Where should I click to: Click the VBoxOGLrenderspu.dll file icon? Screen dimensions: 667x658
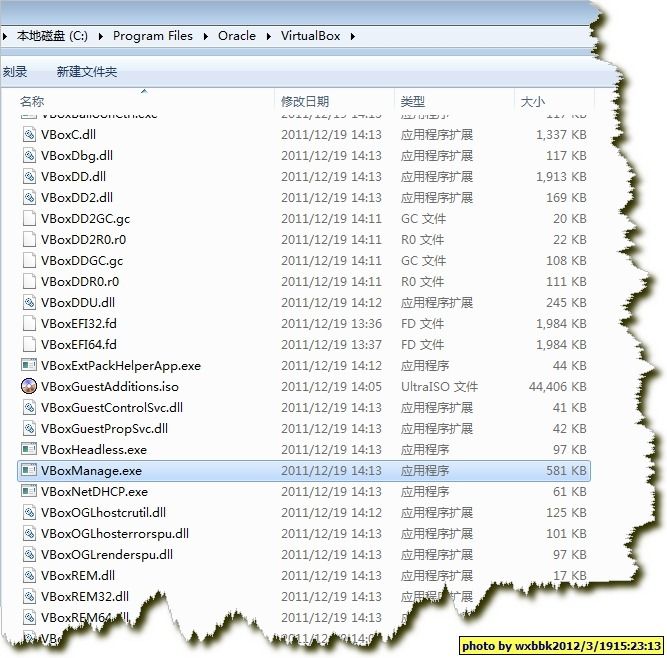(x=29, y=554)
